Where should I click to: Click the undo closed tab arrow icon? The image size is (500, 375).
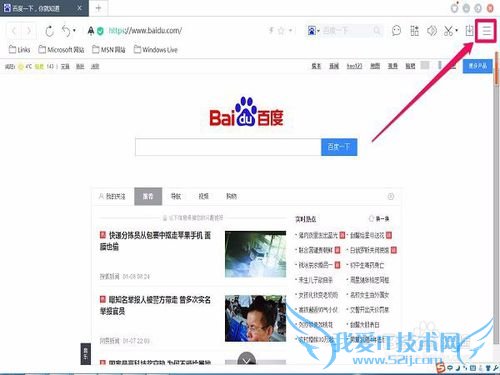coord(66,31)
